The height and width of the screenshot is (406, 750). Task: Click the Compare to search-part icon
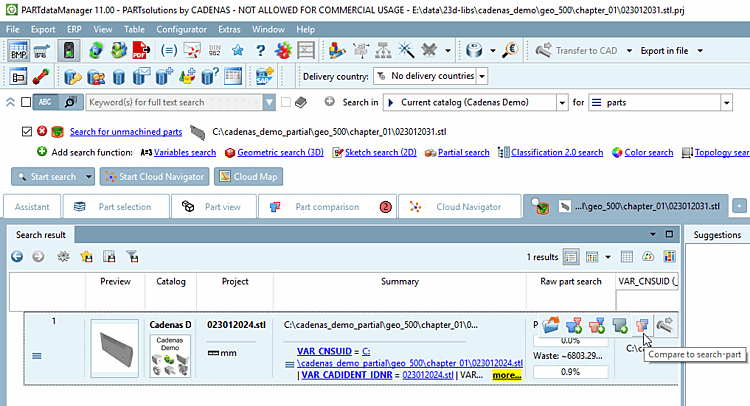pos(642,326)
